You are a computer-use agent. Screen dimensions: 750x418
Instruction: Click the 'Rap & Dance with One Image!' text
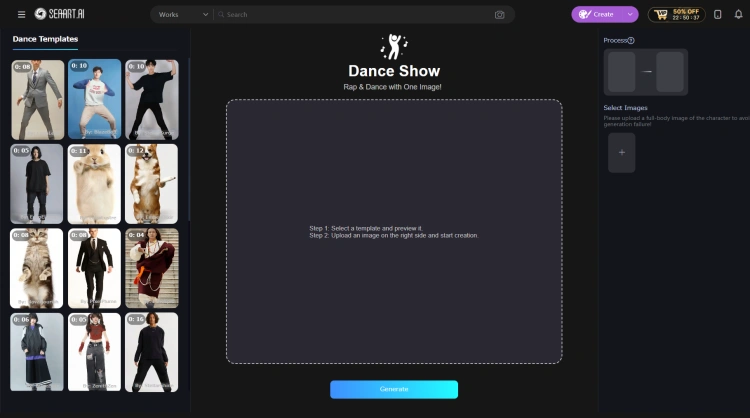392,87
